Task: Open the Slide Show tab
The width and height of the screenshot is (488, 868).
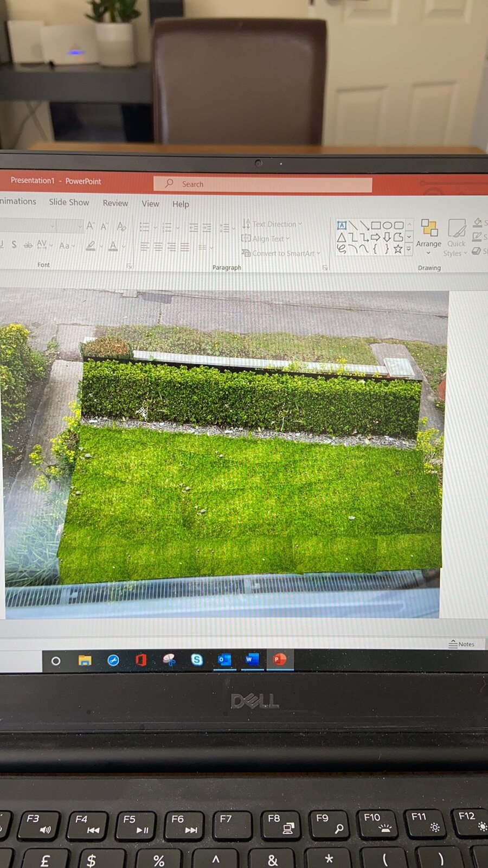Action: [69, 202]
